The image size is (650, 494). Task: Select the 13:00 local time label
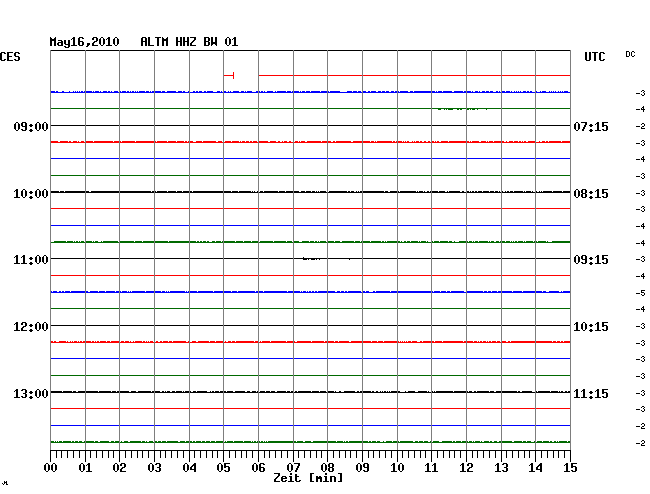click(x=31, y=393)
